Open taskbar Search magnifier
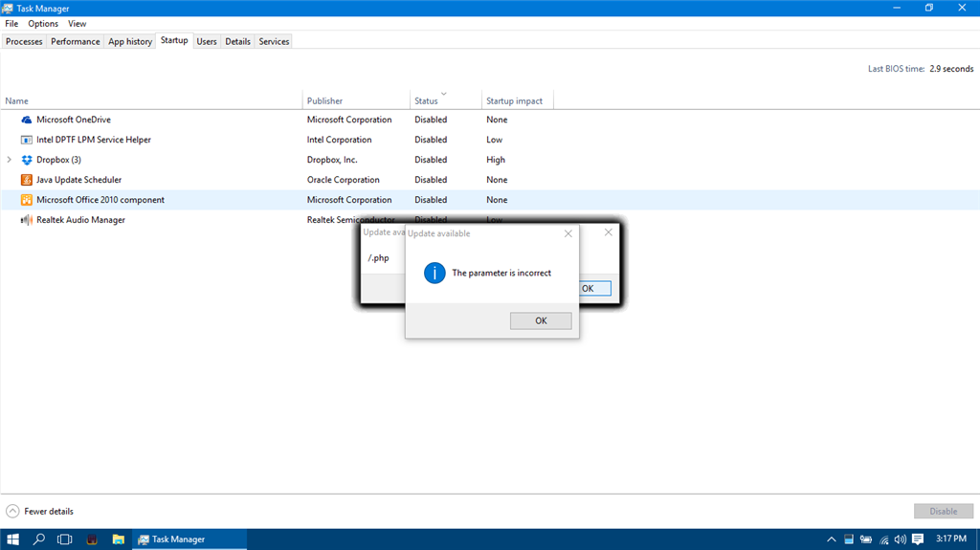This screenshot has height=550, width=980. coord(38,539)
